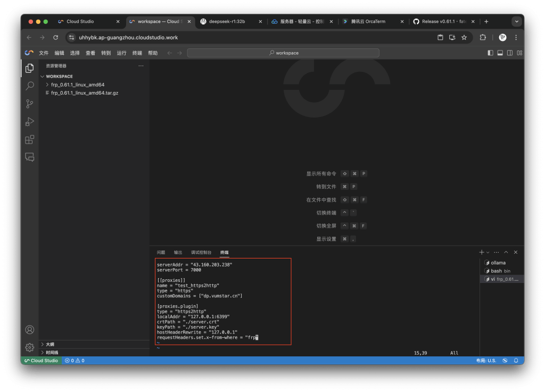Viewport: 545px width, 392px height.
Task: Click the workspace command center search box
Action: [x=283, y=53]
